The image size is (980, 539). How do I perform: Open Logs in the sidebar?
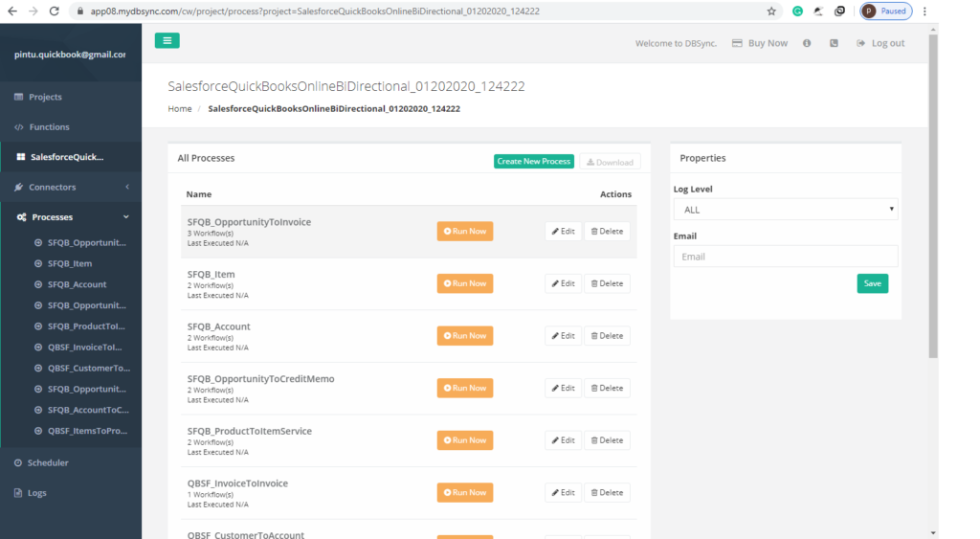36,493
